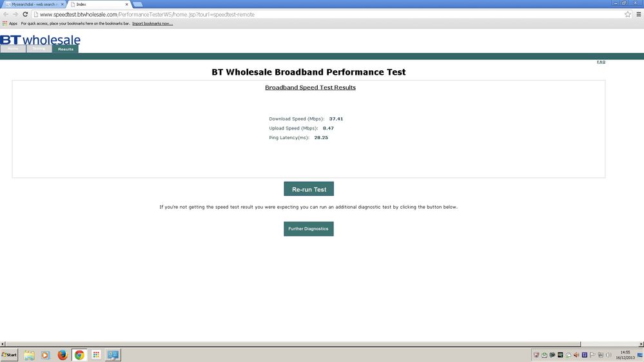Switch to Chrome taskbar icon
644x362 pixels.
[79, 355]
